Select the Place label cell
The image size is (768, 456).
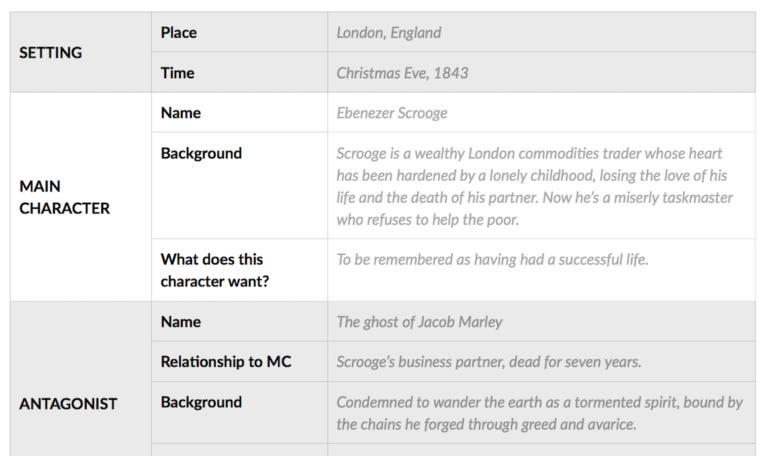click(x=179, y=33)
